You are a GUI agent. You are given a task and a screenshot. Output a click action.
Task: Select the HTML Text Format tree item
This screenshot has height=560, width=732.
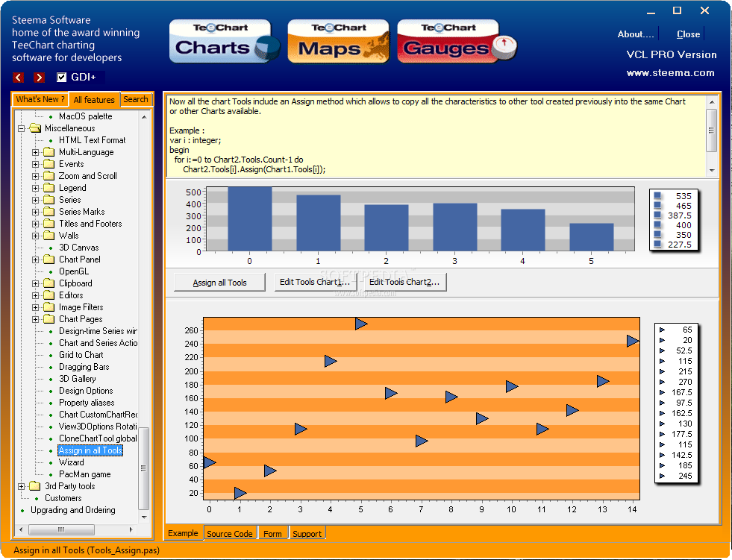92,140
